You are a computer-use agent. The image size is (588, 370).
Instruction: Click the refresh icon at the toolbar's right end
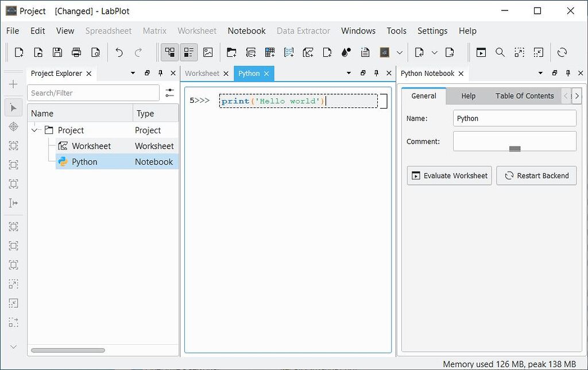[x=562, y=52]
